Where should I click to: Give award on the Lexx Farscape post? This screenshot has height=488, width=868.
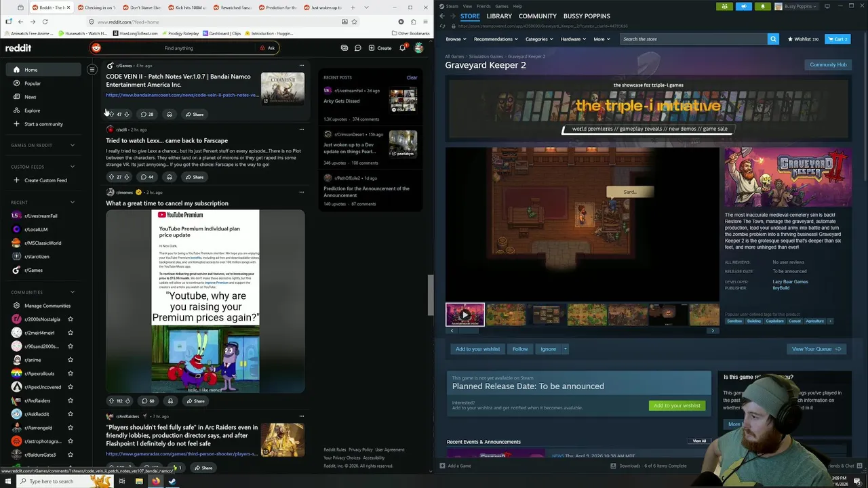170,177
